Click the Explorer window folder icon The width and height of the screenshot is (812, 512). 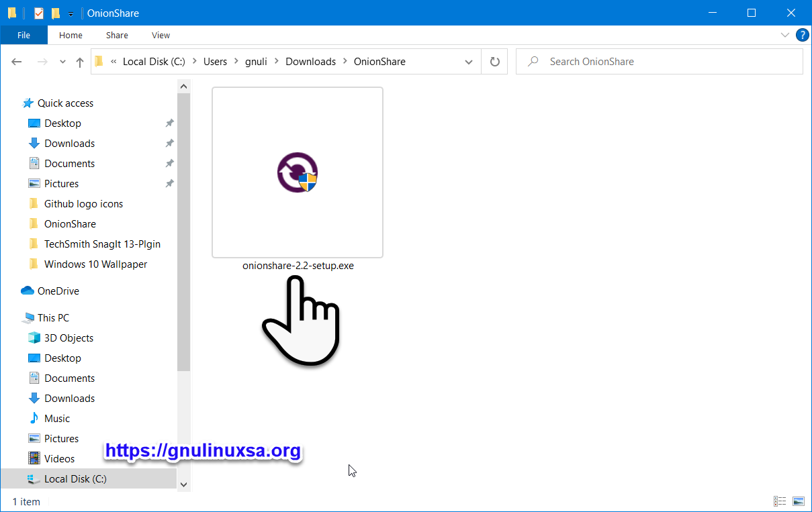click(12, 13)
